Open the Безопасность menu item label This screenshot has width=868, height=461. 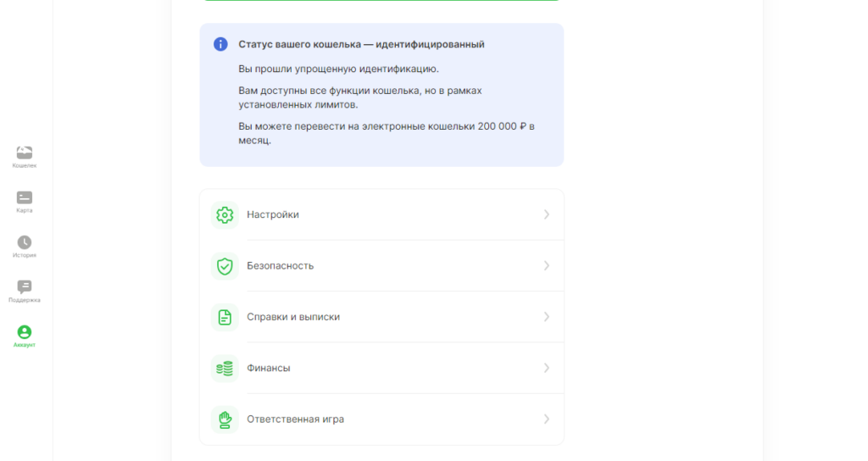pos(280,265)
